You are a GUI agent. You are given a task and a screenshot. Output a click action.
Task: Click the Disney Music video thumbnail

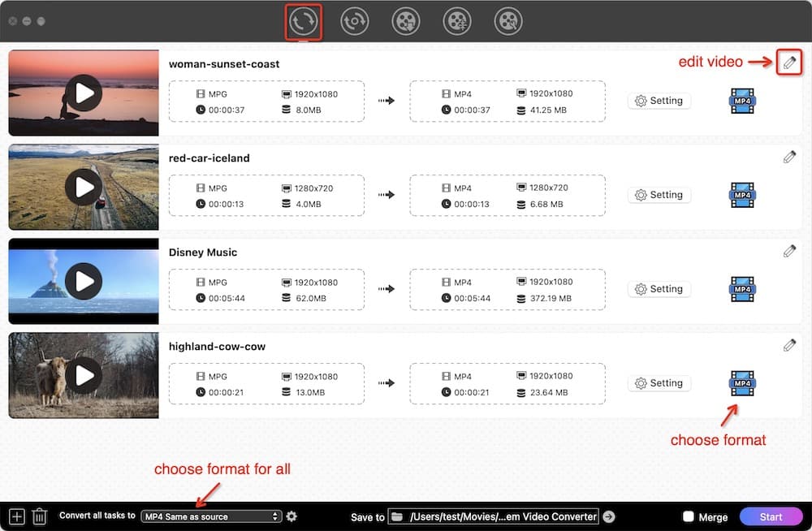84,282
